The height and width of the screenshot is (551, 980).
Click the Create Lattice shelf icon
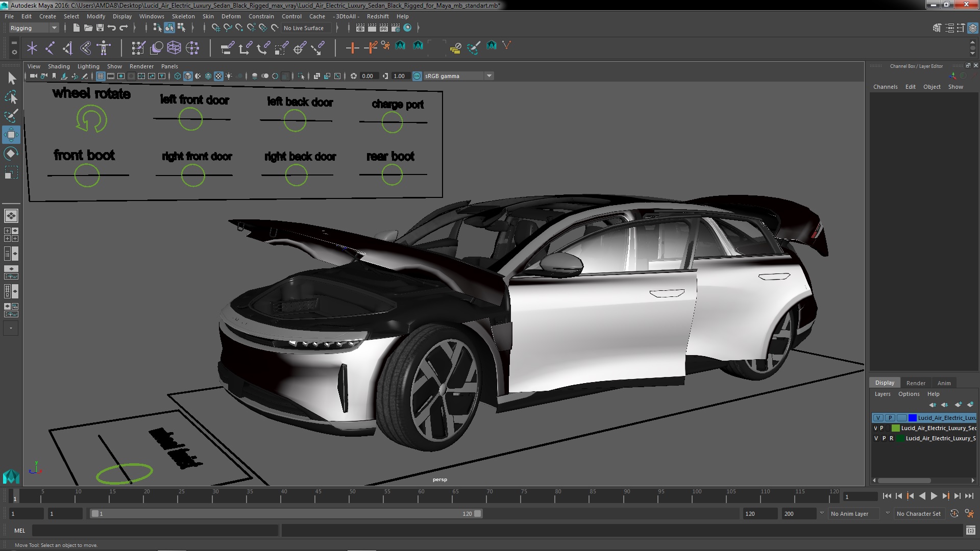(x=174, y=48)
